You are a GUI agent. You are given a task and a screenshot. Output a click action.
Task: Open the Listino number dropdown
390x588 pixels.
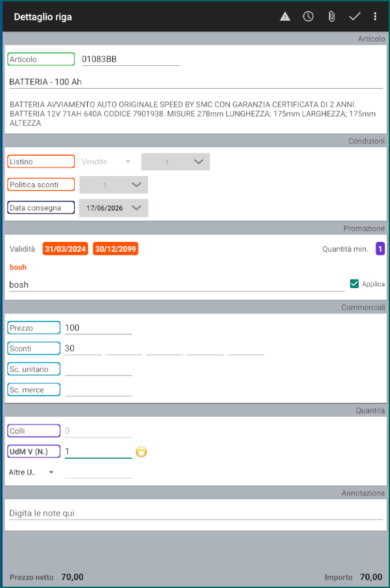point(175,162)
